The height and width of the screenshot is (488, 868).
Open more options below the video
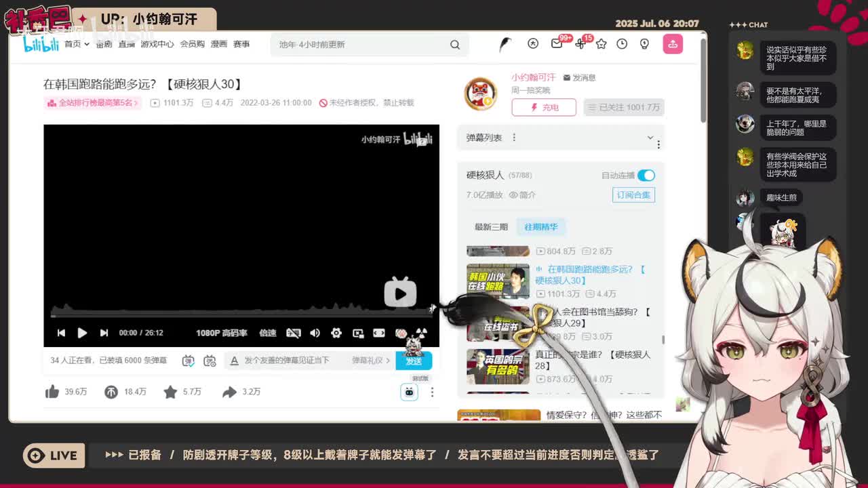pos(432,392)
